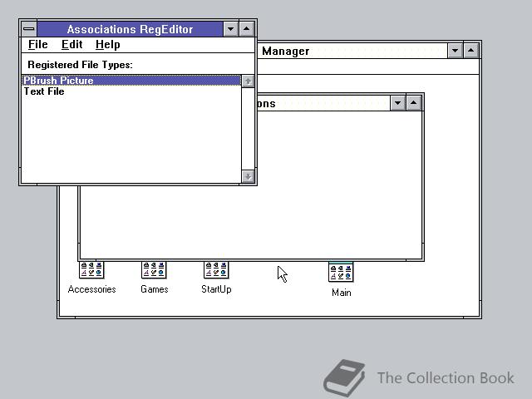Maximize the Program Manager window
532x399 pixels.
click(x=471, y=51)
